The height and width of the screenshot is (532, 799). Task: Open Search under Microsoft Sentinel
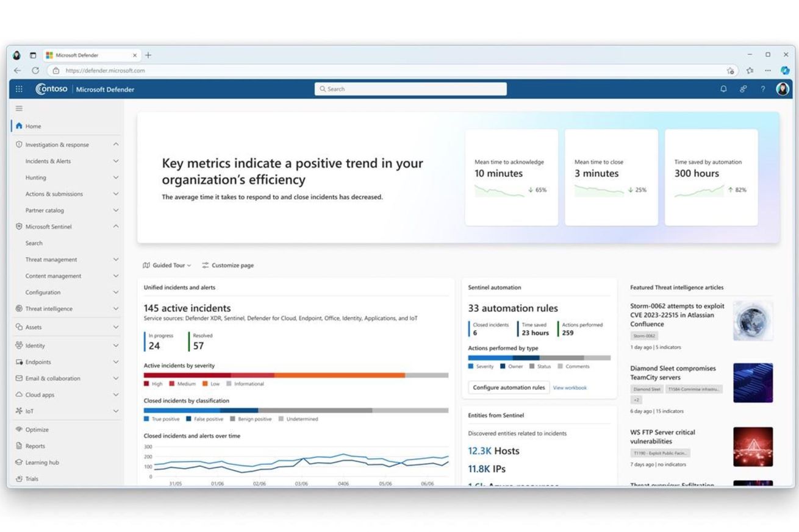click(34, 243)
